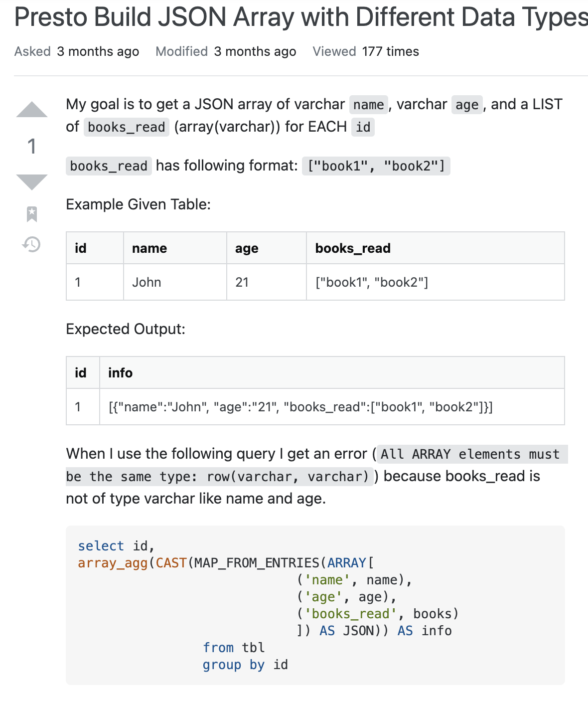Click the 'Asked 3 months ago' timestamp
The height and width of the screenshot is (702, 588).
tap(99, 51)
